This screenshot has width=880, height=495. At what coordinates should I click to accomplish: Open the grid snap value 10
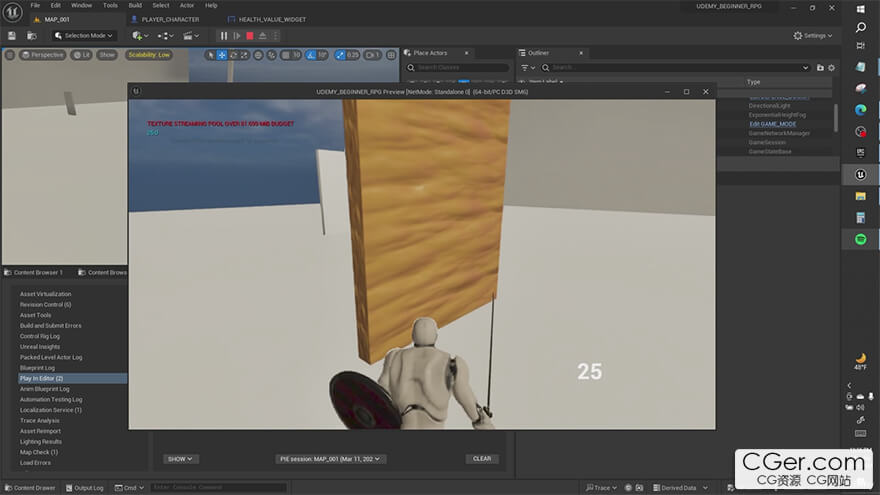[x=296, y=55]
